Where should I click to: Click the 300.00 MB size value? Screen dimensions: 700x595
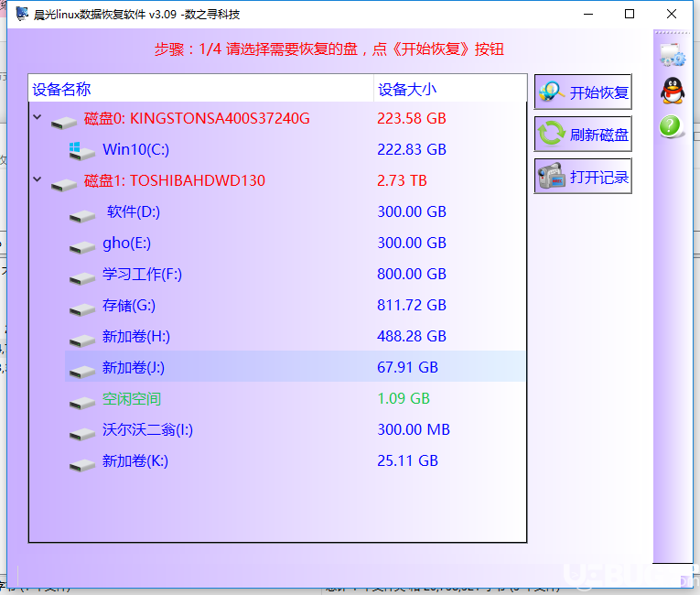point(414,429)
